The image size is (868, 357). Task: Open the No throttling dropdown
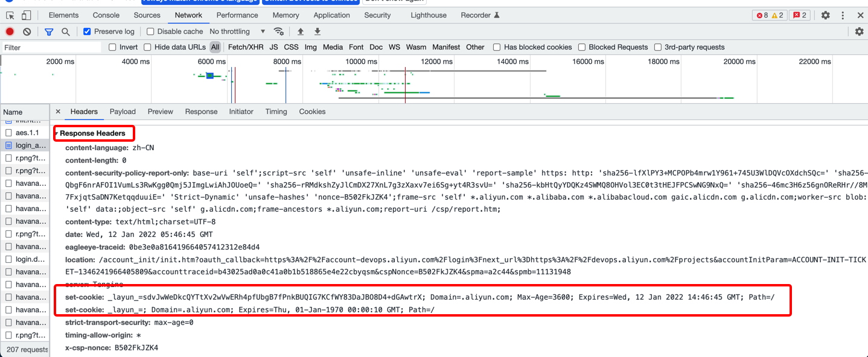(x=237, y=31)
